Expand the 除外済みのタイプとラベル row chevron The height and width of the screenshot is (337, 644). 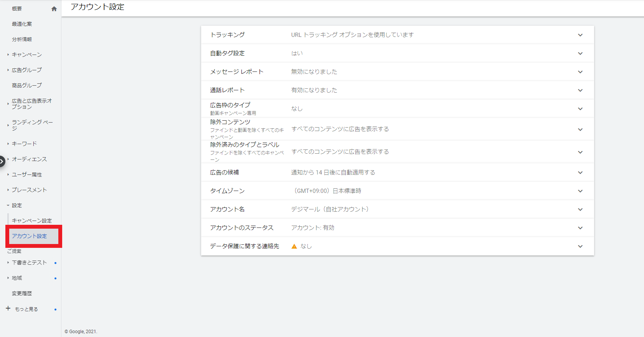point(580,152)
